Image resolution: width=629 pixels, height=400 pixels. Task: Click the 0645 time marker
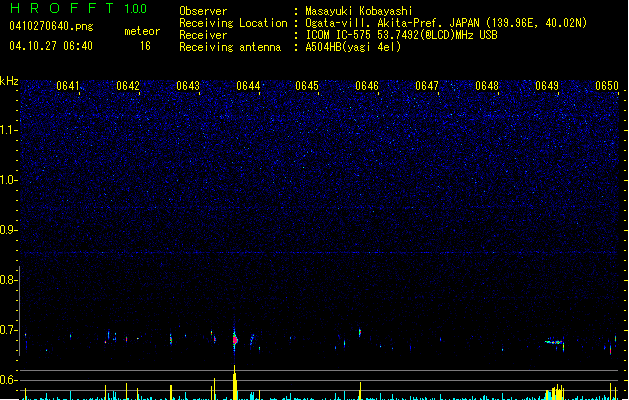click(x=307, y=86)
